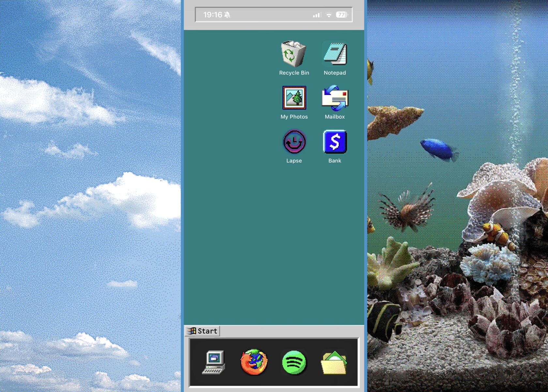Open the folder icon in dock

click(334, 362)
